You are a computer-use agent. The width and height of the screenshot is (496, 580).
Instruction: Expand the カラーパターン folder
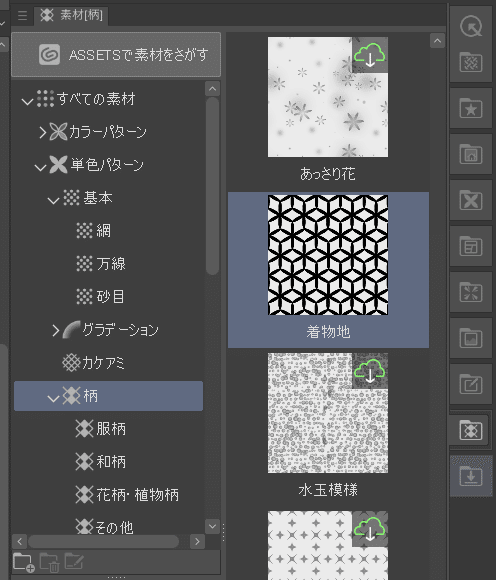[43, 132]
